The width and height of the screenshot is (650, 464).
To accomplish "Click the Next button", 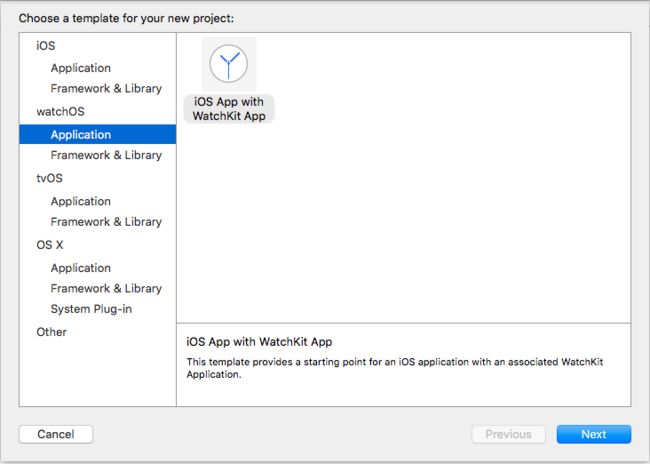I will pyautogui.click(x=594, y=434).
